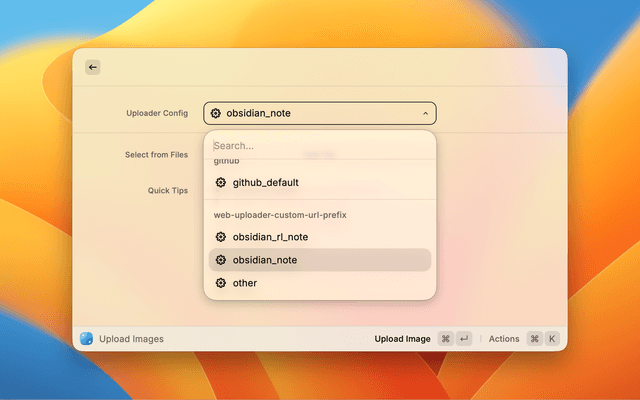Click the Upload Image action button
The height and width of the screenshot is (400, 640).
click(402, 339)
